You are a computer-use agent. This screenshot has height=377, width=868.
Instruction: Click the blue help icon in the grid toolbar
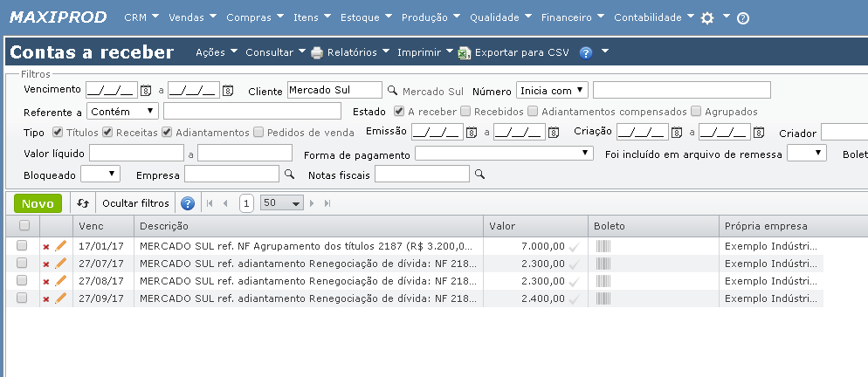pos(188,203)
